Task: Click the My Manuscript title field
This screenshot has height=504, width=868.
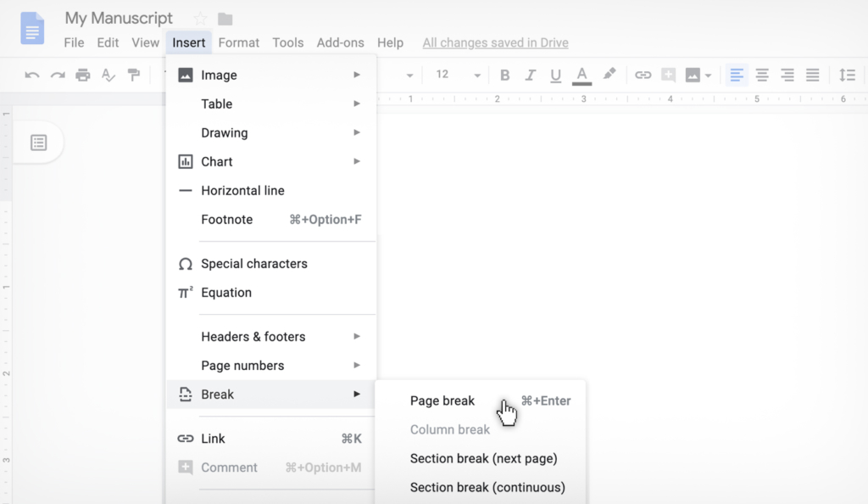Action: [x=119, y=18]
